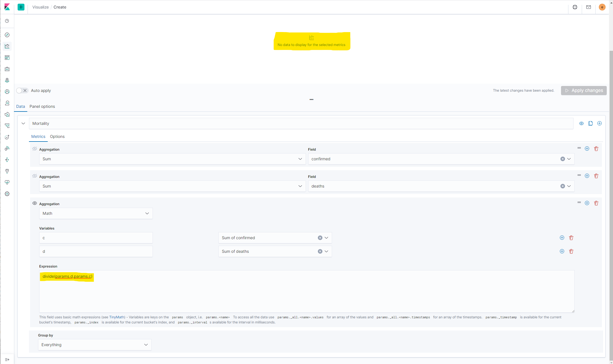Viewport: 613px width, 364px height.
Task: Collapse the Mortality series section
Action: [x=23, y=123]
